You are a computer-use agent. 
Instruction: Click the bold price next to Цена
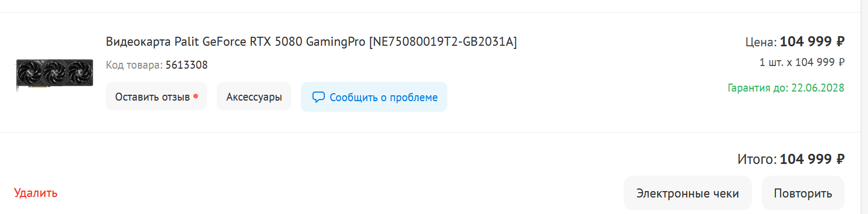[x=812, y=42]
